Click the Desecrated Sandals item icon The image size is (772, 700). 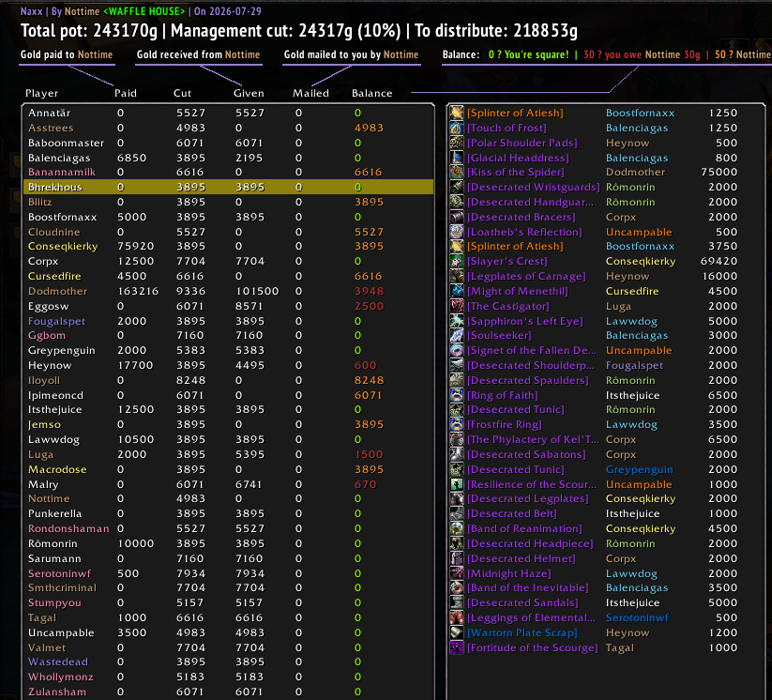[x=457, y=602]
